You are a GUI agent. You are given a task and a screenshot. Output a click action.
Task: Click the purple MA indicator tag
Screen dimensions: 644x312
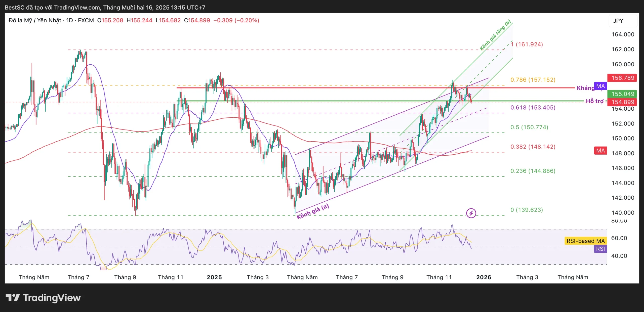[600, 86]
